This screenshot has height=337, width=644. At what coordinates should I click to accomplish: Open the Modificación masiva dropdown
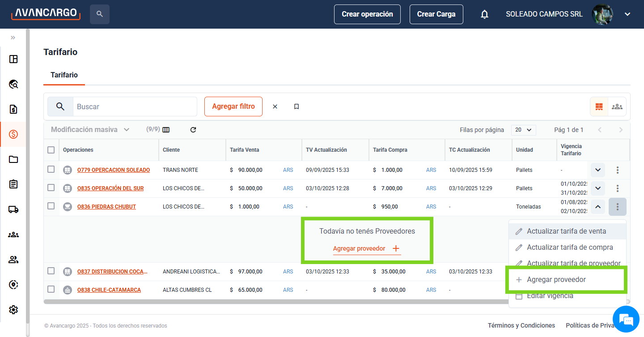tap(90, 130)
